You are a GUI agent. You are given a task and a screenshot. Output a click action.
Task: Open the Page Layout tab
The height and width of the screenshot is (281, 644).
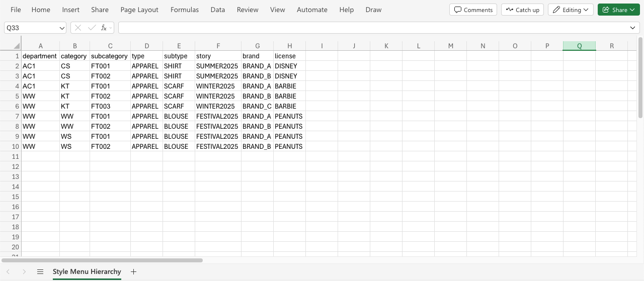coord(139,10)
